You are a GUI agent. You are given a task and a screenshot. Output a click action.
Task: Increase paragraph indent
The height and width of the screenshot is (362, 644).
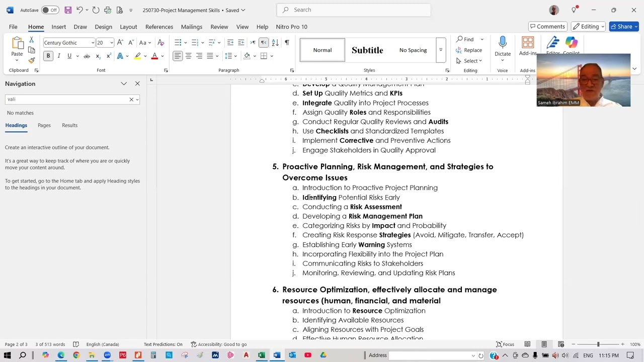pyautogui.click(x=241, y=43)
